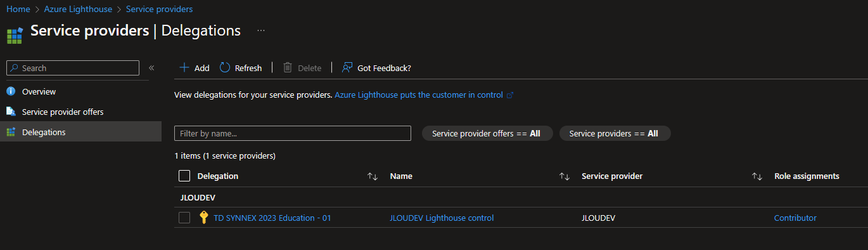This screenshot has width=868, height=250.
Task: Collapse the sidebar with double chevron
Action: [151, 68]
